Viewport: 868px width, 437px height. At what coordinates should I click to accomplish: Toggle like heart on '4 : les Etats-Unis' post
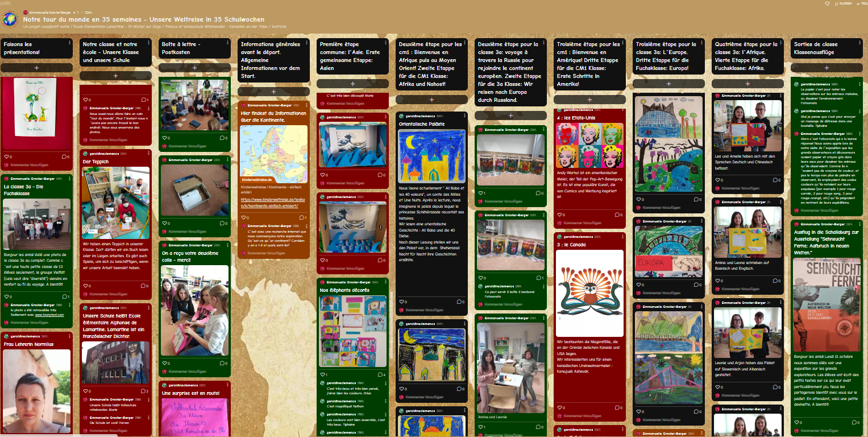[x=558, y=215]
